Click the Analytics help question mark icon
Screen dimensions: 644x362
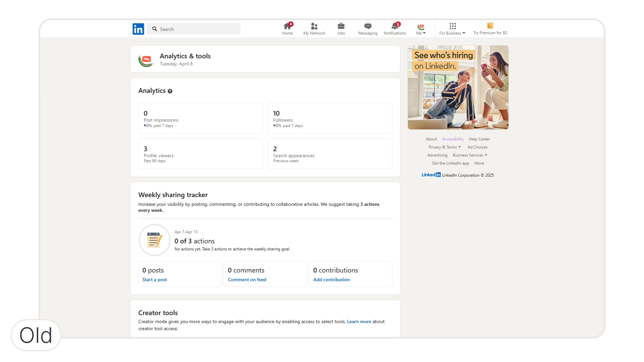170,91
